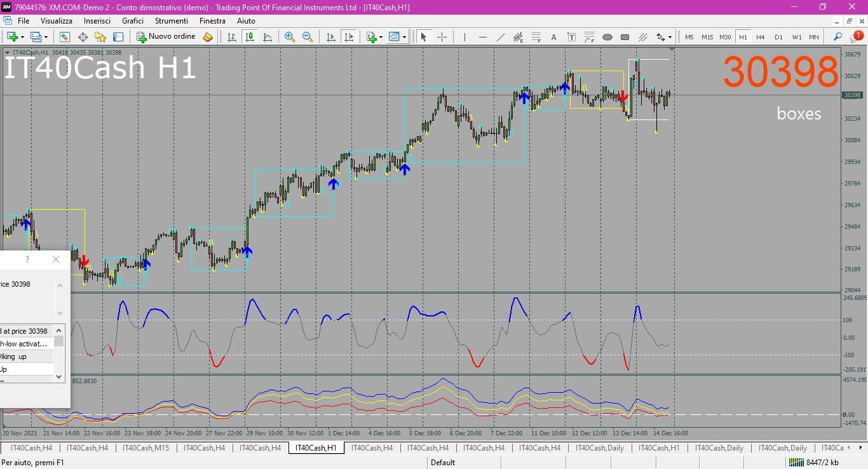
Task: Select the Fibonacci Retracement tool
Action: tap(536, 37)
